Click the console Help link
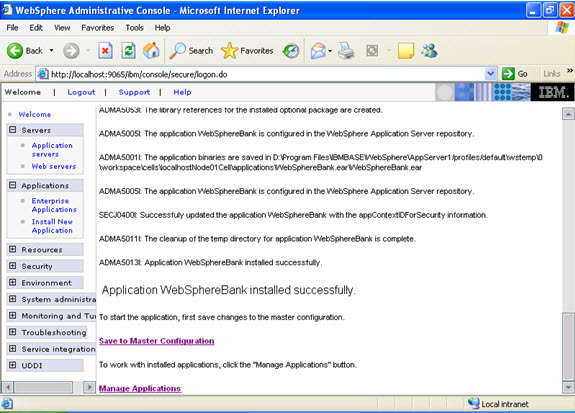The width and height of the screenshot is (575, 413). (x=182, y=92)
